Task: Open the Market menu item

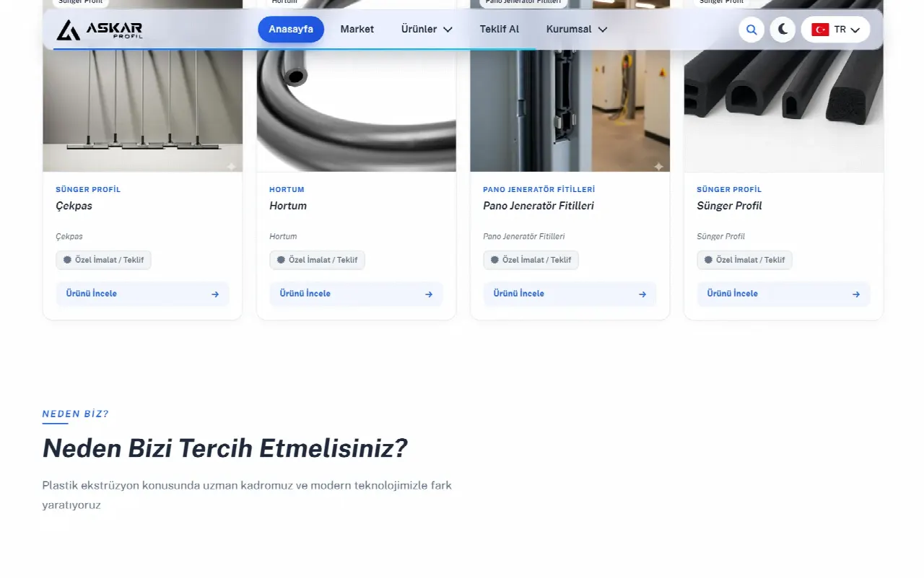Action: 357,30
